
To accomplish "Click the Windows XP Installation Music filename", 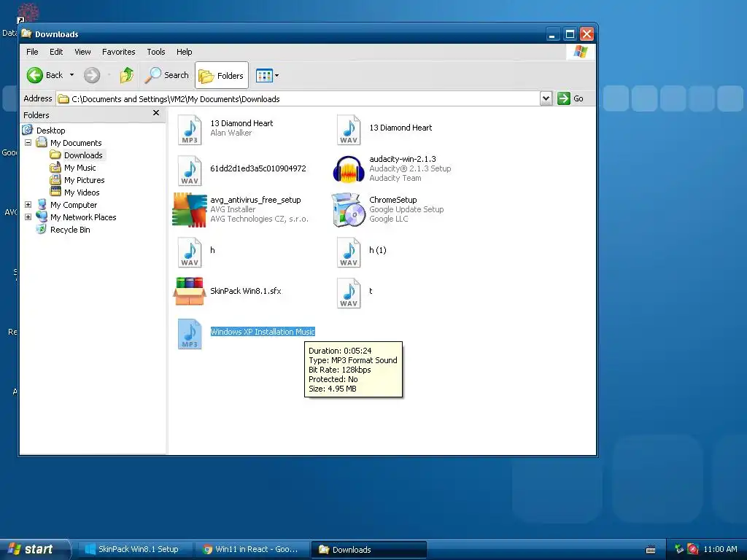I will click(x=263, y=332).
